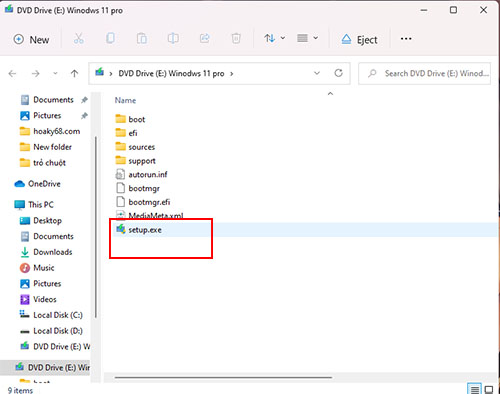
Task: Open the Sort options dropdown
Action: click(274, 38)
